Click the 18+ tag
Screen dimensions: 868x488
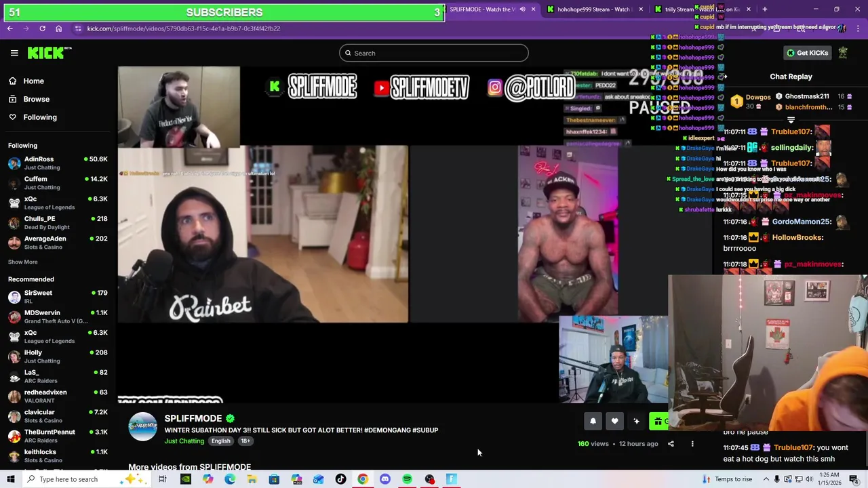coord(245,441)
